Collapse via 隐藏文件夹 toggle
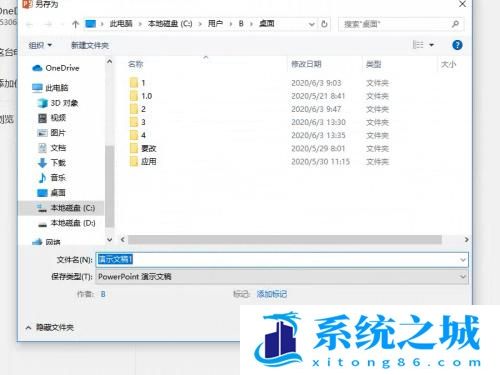500x375 pixels. pos(50,327)
